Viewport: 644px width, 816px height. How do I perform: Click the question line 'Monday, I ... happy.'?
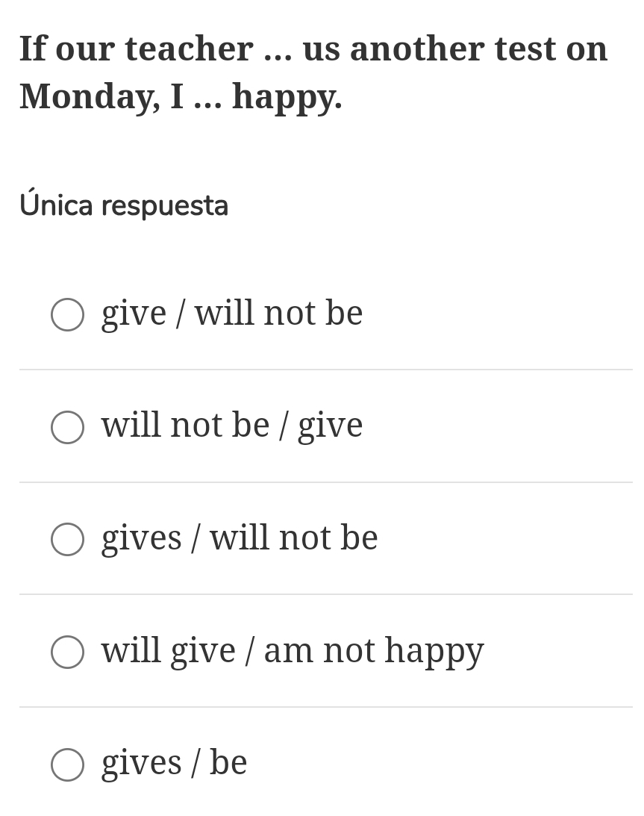point(181,97)
